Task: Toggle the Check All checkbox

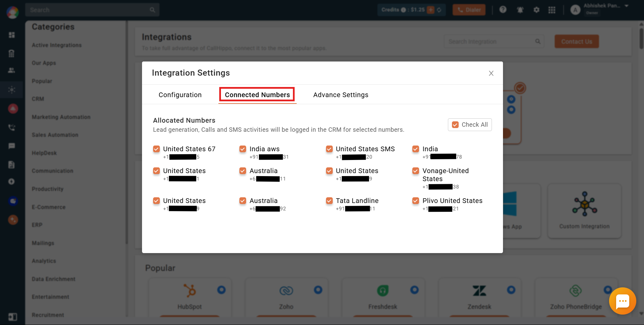Action: click(455, 125)
